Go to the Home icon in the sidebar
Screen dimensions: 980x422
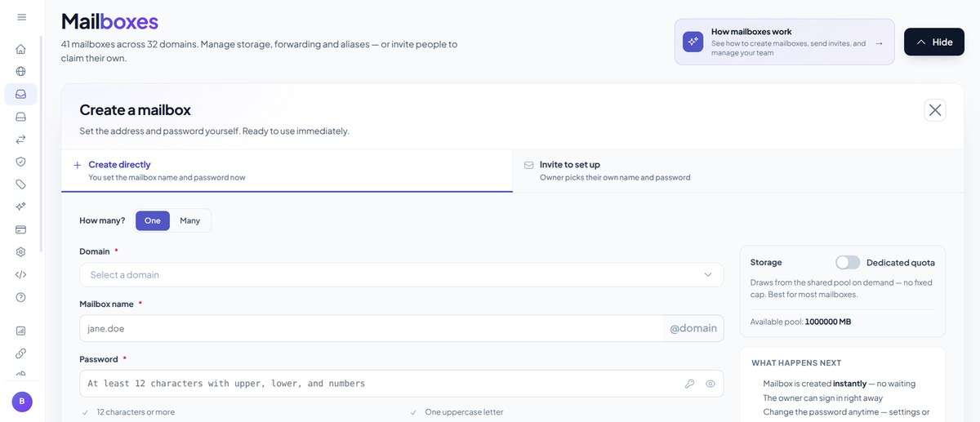(x=21, y=49)
